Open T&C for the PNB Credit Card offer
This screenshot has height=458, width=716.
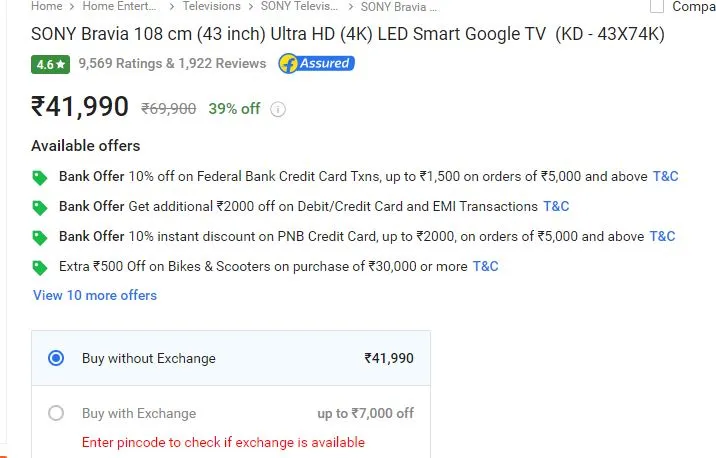(662, 236)
